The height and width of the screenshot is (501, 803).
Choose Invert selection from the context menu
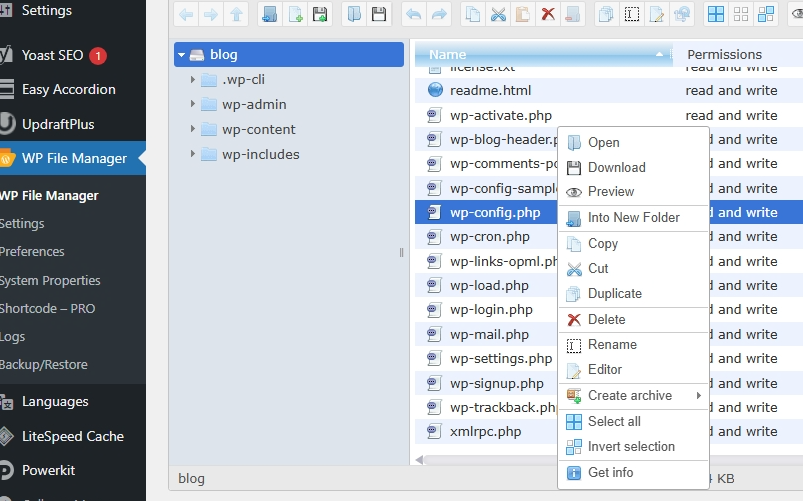(x=633, y=447)
